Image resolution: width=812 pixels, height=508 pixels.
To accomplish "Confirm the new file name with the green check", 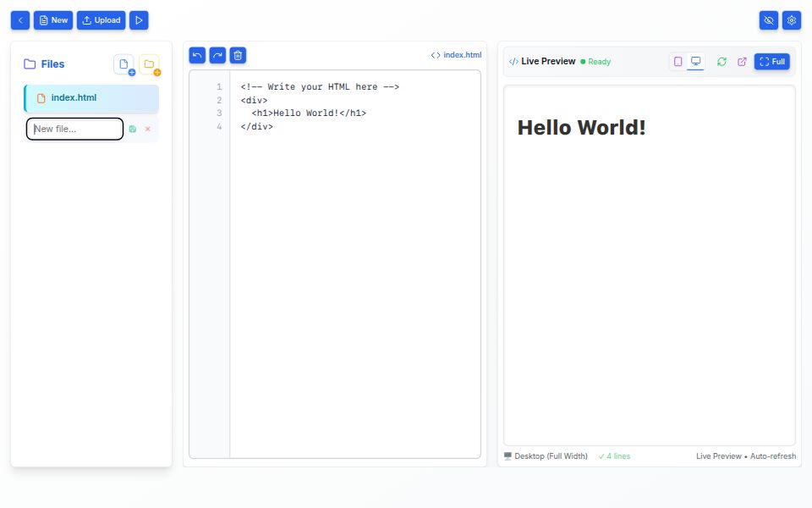I will tap(133, 130).
